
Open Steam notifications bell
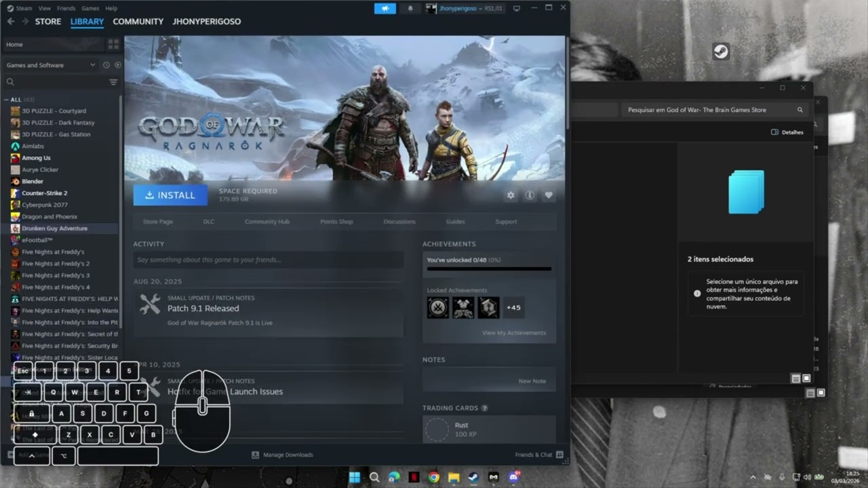pos(410,9)
